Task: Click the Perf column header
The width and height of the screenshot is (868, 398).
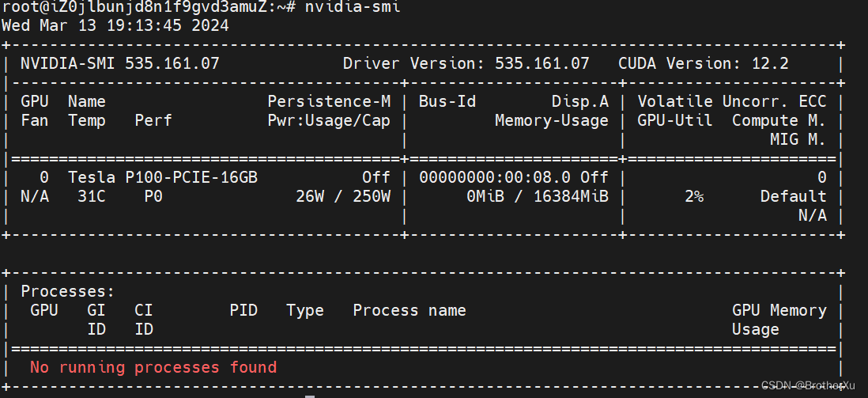Action: [x=153, y=120]
